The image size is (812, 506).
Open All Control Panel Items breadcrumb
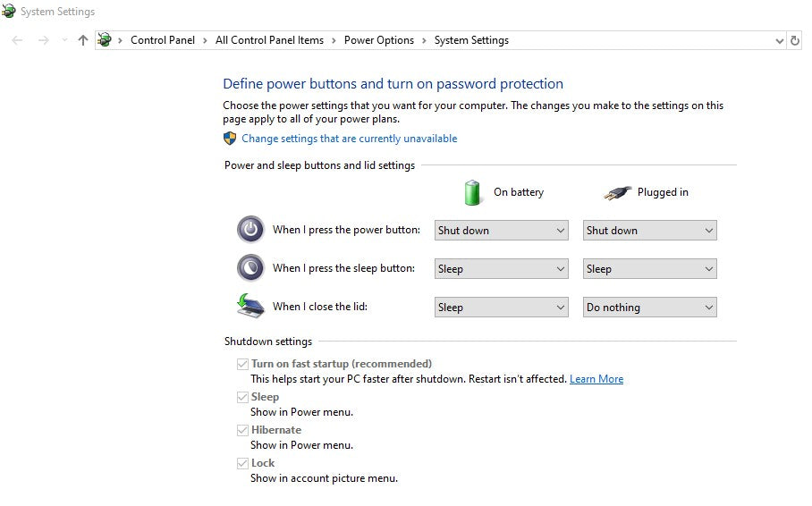pyautogui.click(x=269, y=40)
